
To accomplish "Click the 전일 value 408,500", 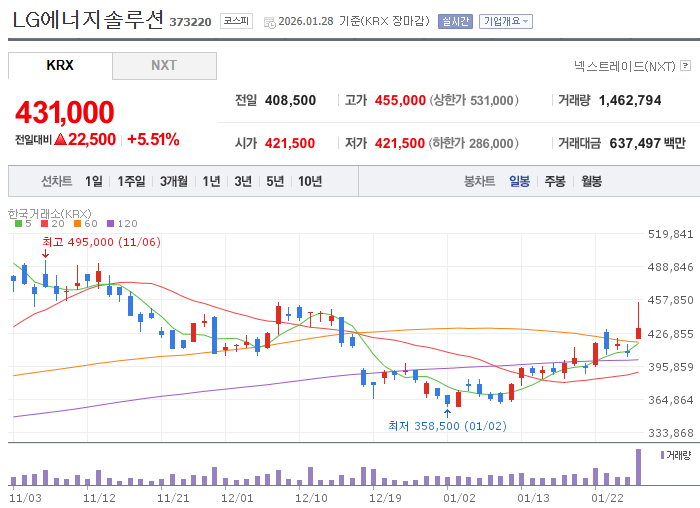I will pyautogui.click(x=290, y=100).
